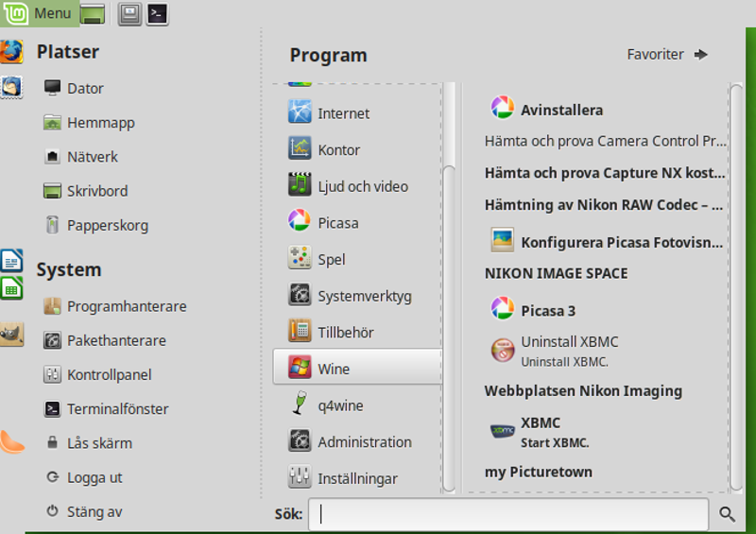
Task: Click the magnifier search icon
Action: point(727,514)
